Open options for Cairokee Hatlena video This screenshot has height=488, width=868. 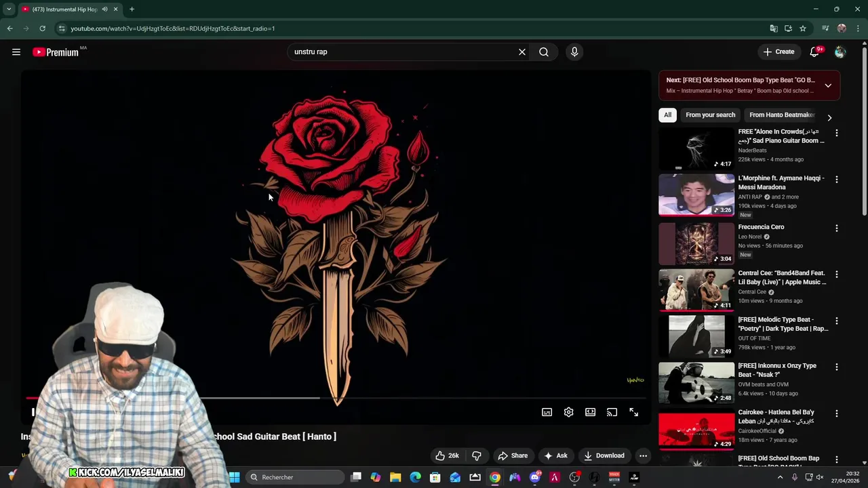(837, 413)
